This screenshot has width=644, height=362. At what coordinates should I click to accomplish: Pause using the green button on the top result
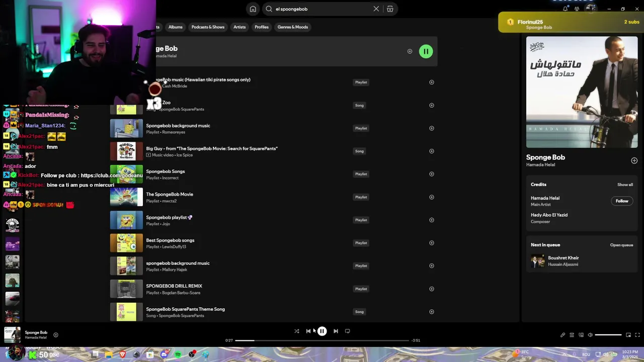pyautogui.click(x=426, y=51)
